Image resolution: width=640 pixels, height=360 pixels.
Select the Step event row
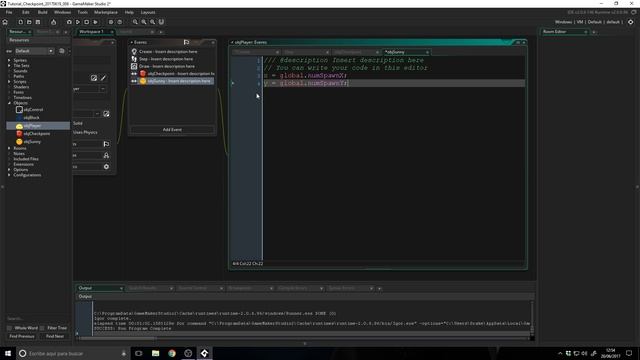[173, 59]
